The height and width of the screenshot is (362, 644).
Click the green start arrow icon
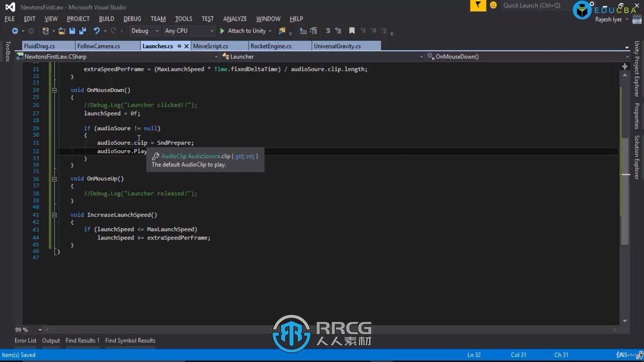[222, 31]
